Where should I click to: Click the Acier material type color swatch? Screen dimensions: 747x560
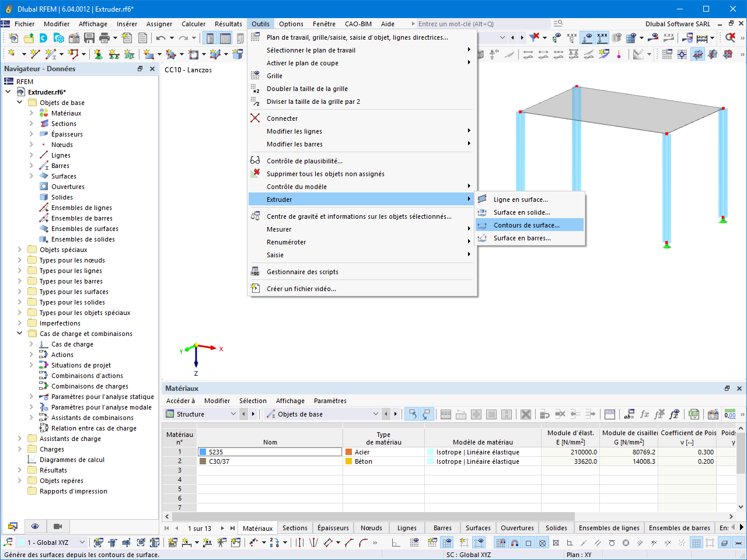[x=349, y=452]
